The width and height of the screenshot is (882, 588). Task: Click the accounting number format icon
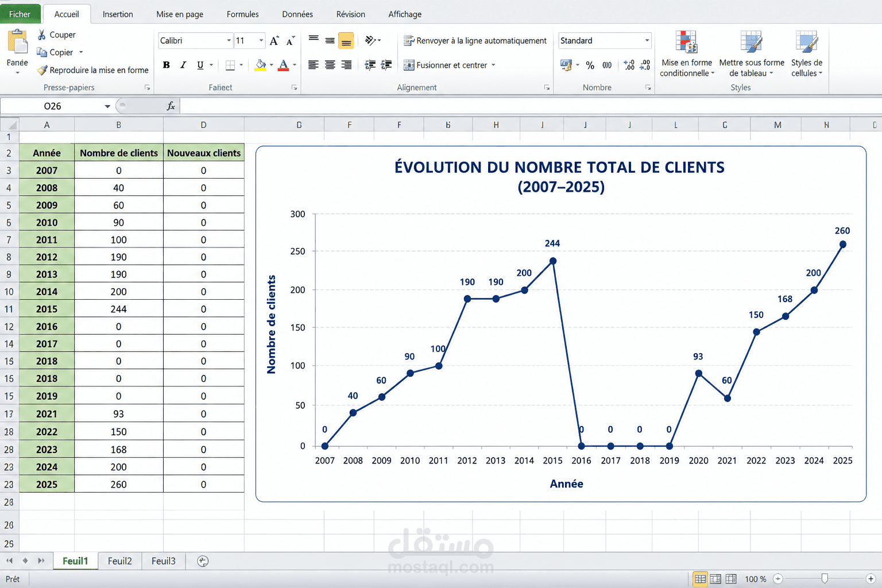[566, 65]
